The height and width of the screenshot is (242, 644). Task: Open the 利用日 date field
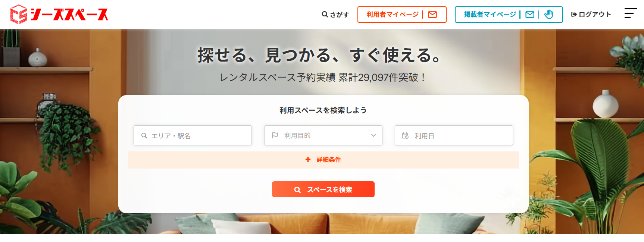click(454, 135)
